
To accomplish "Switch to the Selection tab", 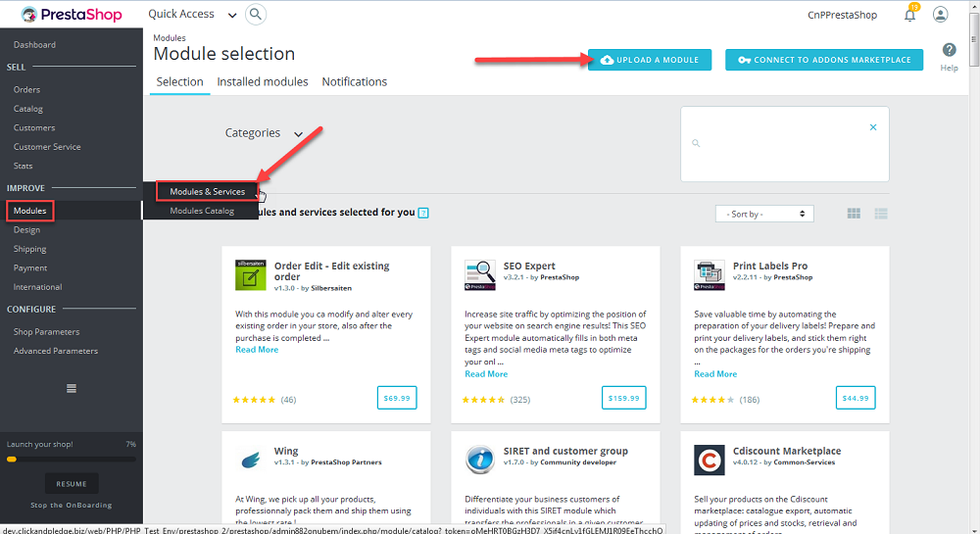I will point(179,82).
